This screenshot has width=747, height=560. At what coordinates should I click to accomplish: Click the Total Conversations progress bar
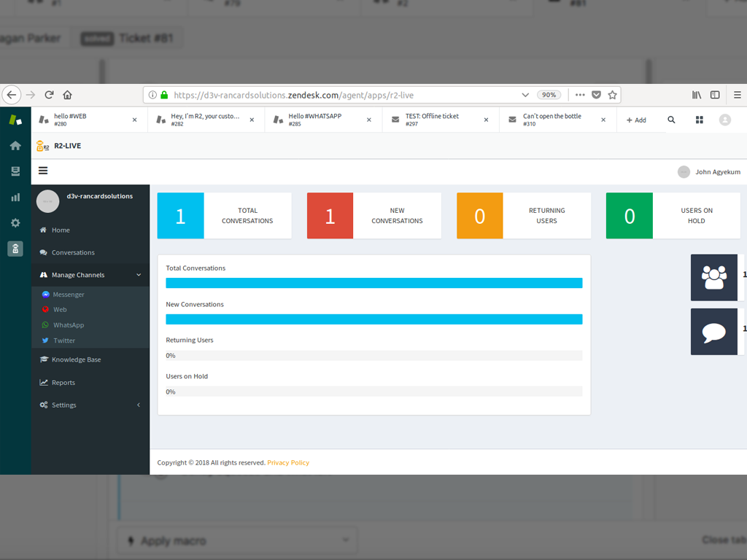(373, 283)
